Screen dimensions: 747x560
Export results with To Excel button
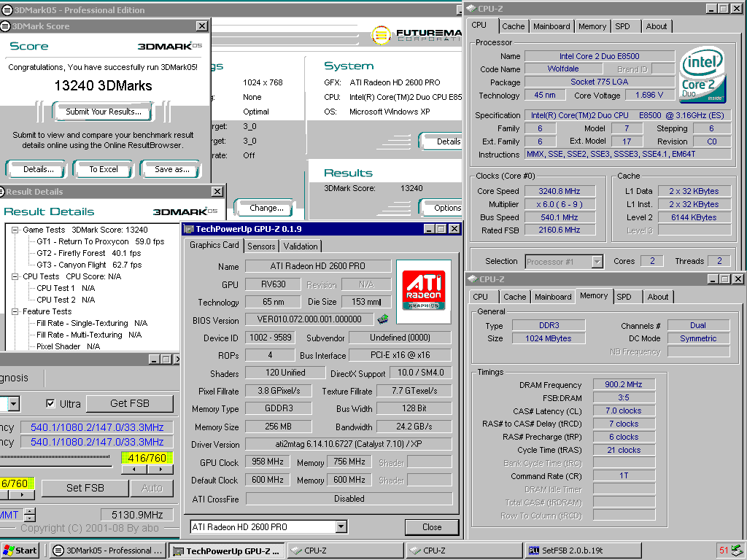pos(104,169)
